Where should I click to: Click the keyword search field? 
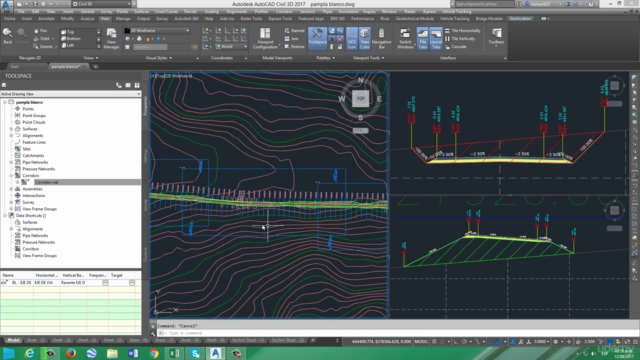coord(484,4)
